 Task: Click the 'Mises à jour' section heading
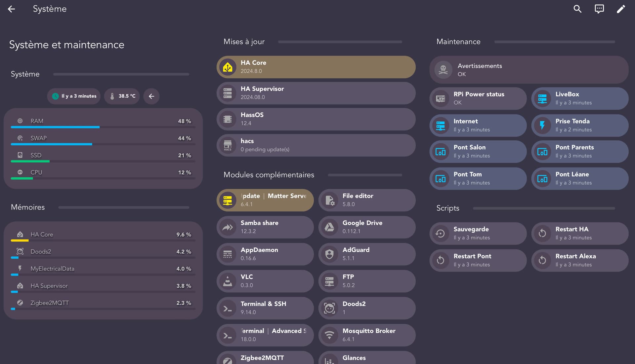click(244, 42)
